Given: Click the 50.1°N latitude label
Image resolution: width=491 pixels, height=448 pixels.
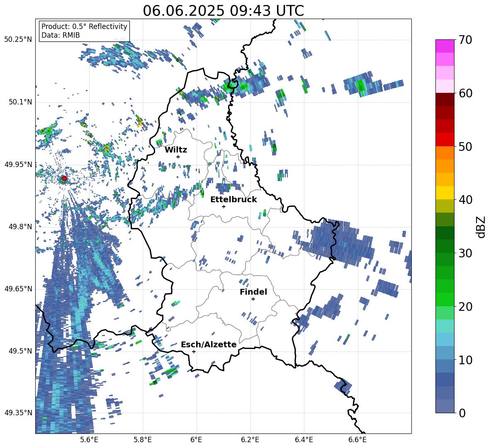Looking at the screenshot, I should tap(20, 102).
